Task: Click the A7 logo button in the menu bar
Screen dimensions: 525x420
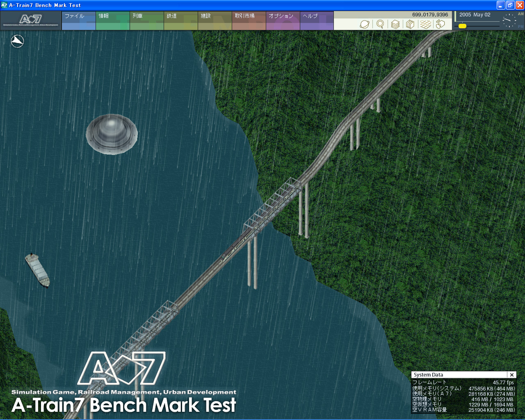Action: coord(31,21)
